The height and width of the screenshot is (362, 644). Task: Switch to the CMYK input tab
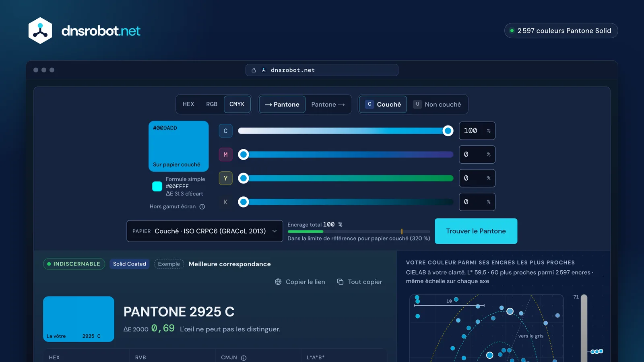tap(237, 104)
